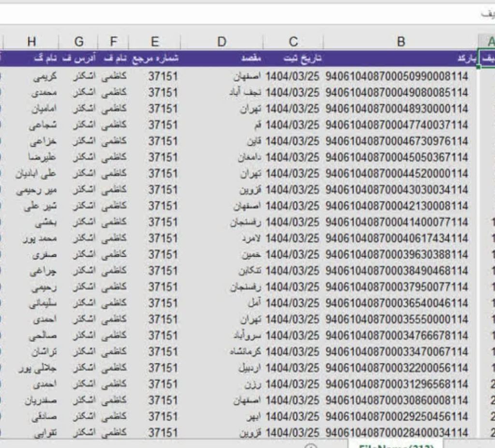Select column C header
This screenshot has height=448, width=495.
coord(292,42)
